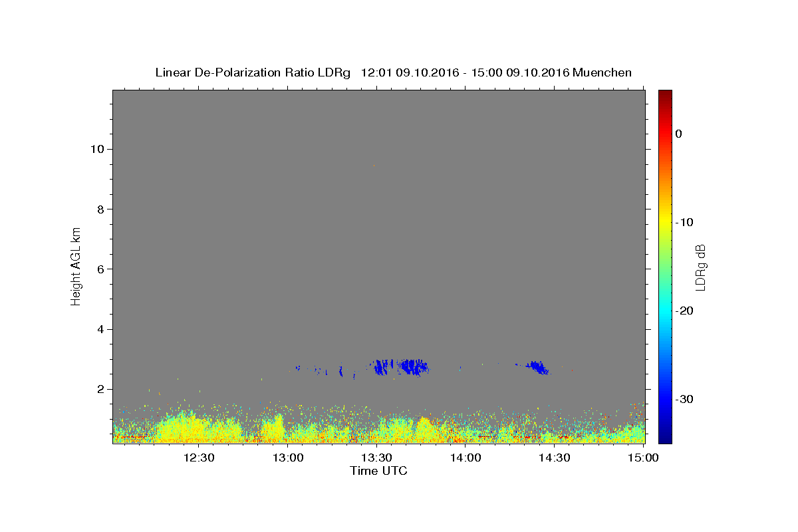Click the 4 km height tick label
This screenshot has width=798, height=532.
click(100, 329)
